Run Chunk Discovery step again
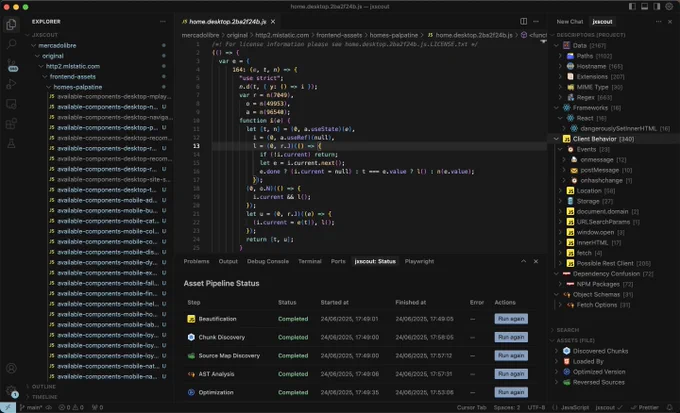 511,337
